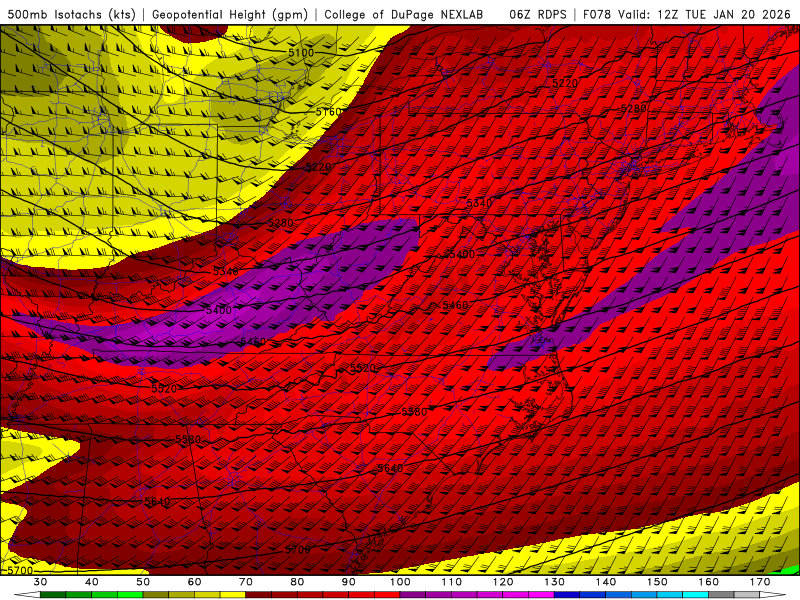Pick the dark blue swatch just after 130
This screenshot has height=600, width=800.
pyautogui.click(x=567, y=595)
